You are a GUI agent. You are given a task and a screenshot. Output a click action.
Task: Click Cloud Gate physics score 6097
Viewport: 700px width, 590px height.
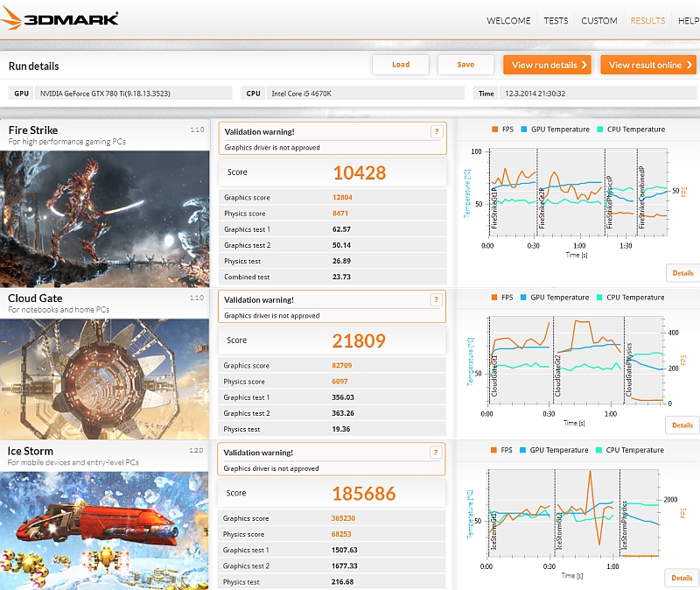click(339, 382)
